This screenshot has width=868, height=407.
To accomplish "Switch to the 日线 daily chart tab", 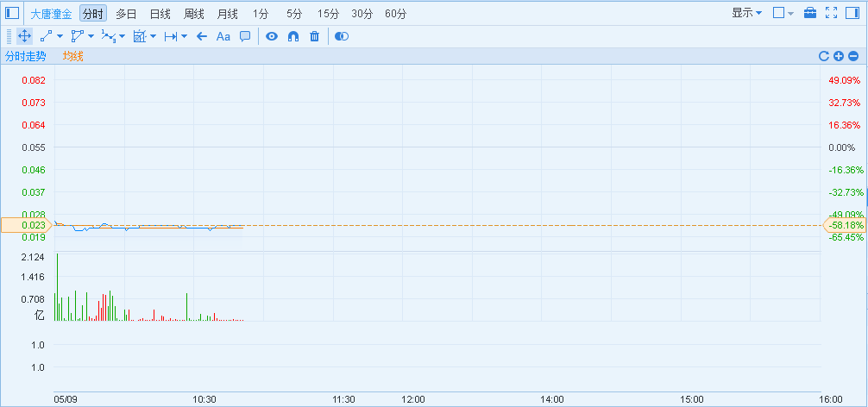I will pyautogui.click(x=160, y=14).
